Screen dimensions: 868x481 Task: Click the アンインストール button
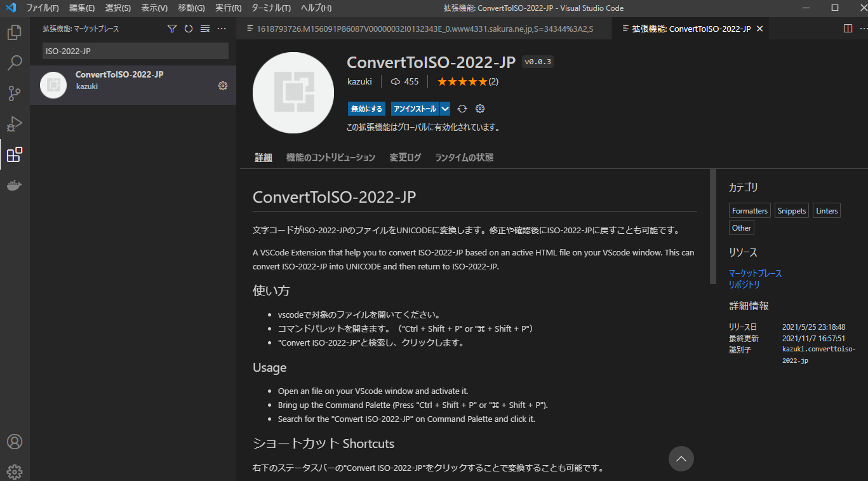[x=415, y=109]
